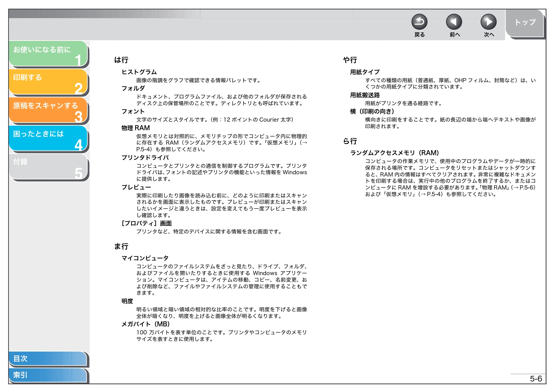Select the プリンタドライバ glossary term
This screenshot has height=392, width=554.
tap(145, 158)
